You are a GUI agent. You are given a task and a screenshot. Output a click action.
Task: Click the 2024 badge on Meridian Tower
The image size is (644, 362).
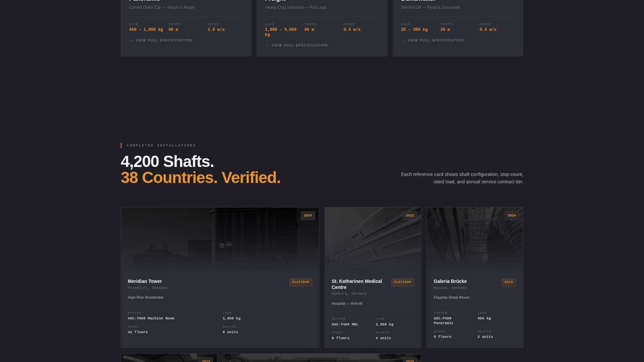(308, 216)
